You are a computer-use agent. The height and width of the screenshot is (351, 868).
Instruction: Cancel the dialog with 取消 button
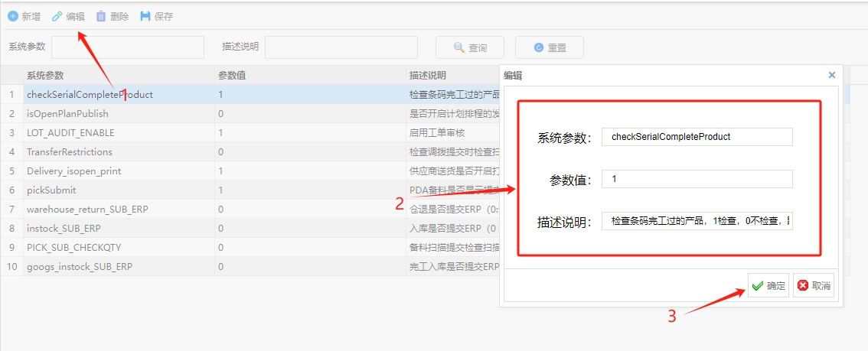pyautogui.click(x=813, y=285)
